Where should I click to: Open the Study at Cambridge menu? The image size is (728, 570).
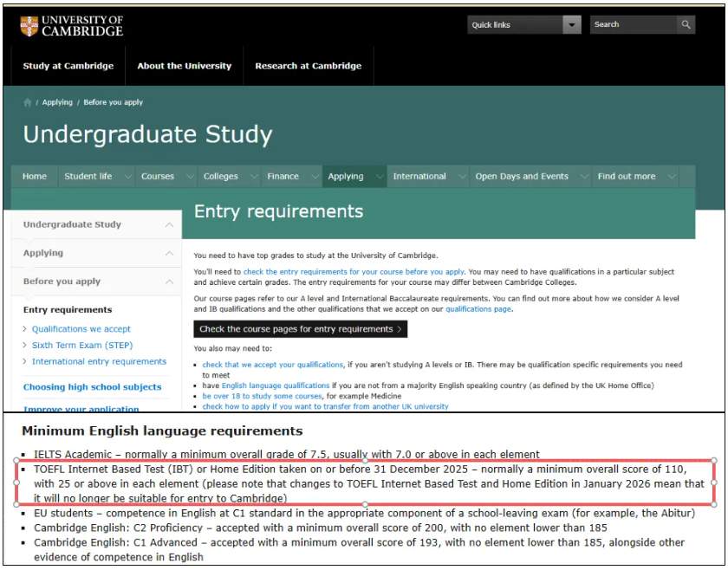pyautogui.click(x=68, y=66)
